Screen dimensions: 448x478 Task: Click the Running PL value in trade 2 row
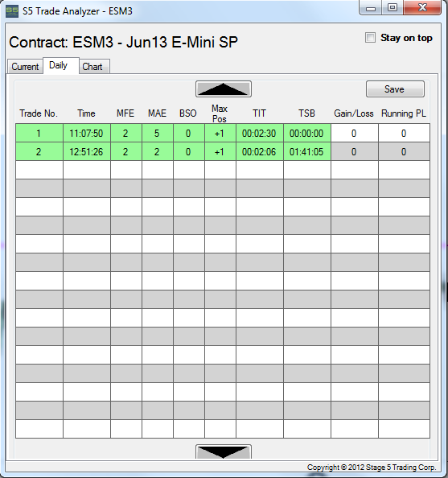404,151
